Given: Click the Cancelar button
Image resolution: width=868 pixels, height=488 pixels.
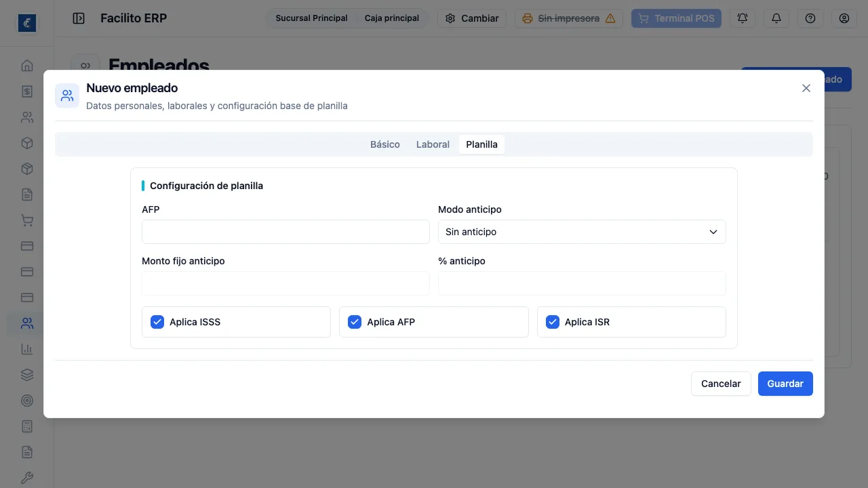Looking at the screenshot, I should point(721,384).
